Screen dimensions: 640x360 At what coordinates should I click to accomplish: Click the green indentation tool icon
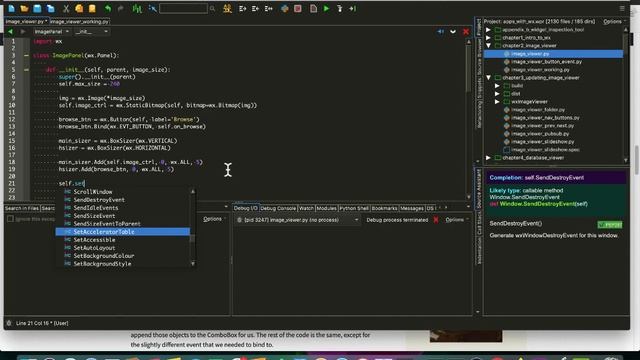[x=137, y=8]
